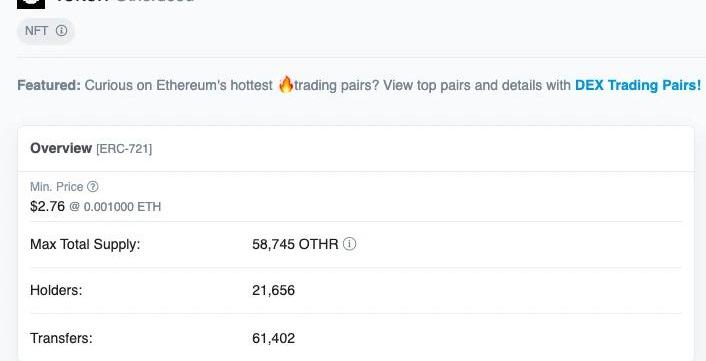Click the $2.76 price value
The image size is (706, 361).
point(47,206)
